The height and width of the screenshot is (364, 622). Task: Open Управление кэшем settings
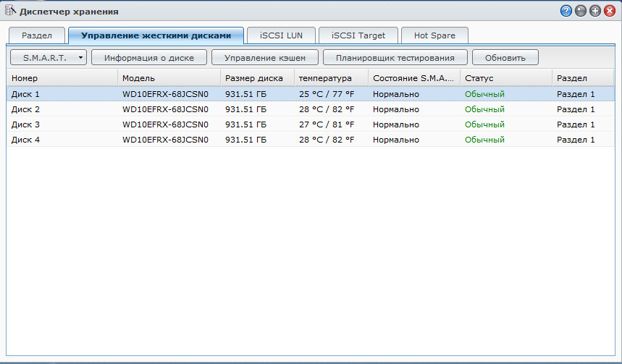click(x=264, y=58)
